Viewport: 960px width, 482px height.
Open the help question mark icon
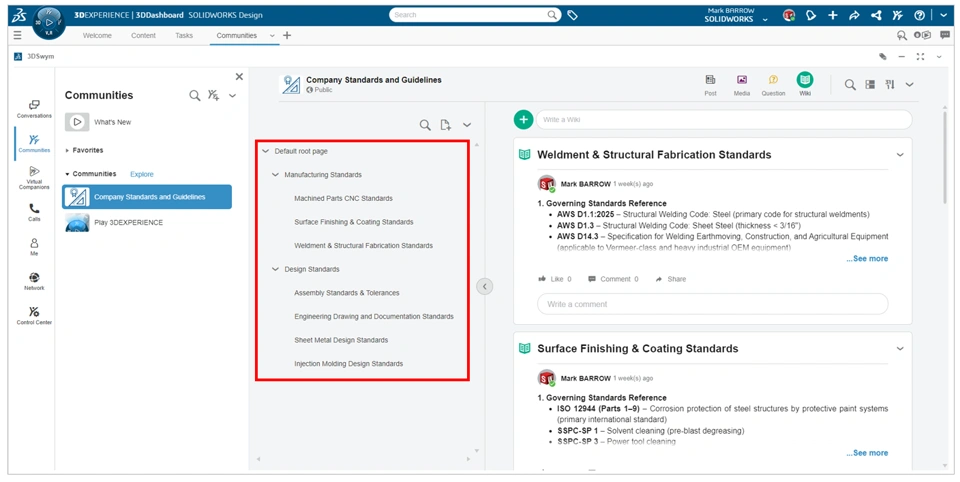(x=919, y=16)
